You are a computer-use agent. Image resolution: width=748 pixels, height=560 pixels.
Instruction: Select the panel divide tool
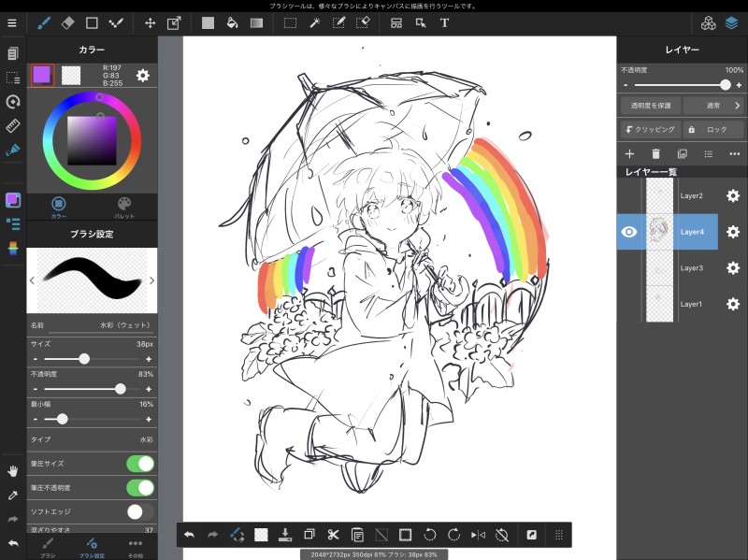pyautogui.click(x=396, y=22)
